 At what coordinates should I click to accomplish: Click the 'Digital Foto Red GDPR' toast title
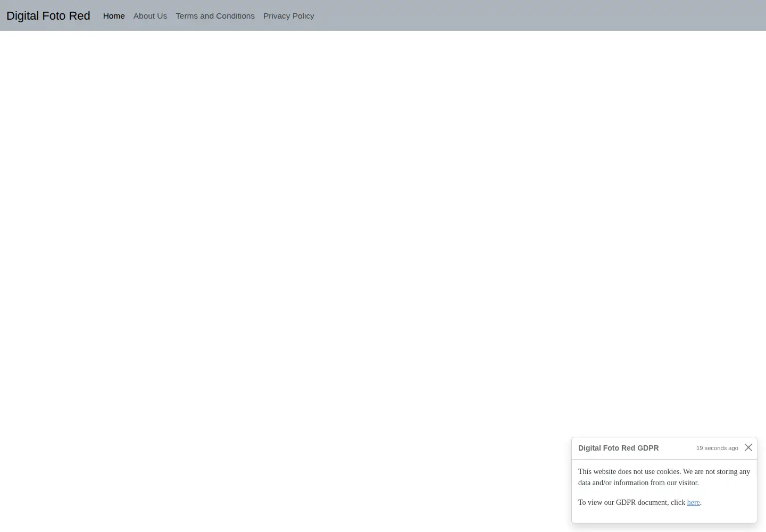point(618,448)
